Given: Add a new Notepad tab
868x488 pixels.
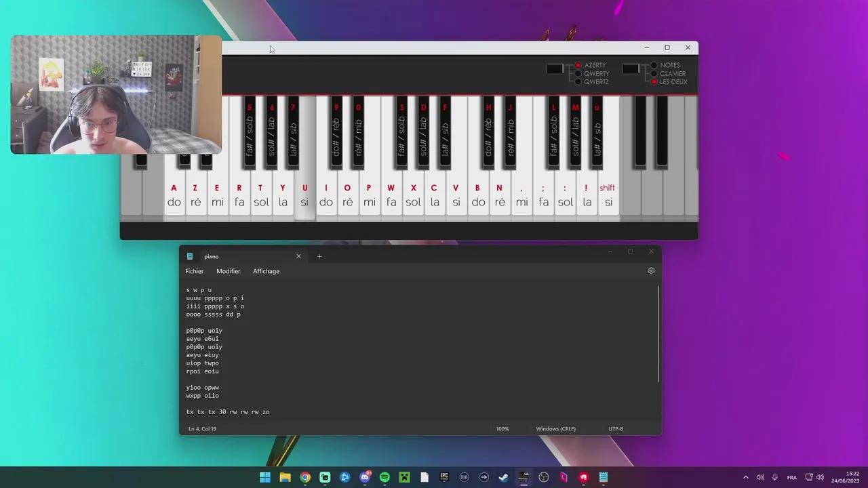Looking at the screenshot, I should click(319, 256).
